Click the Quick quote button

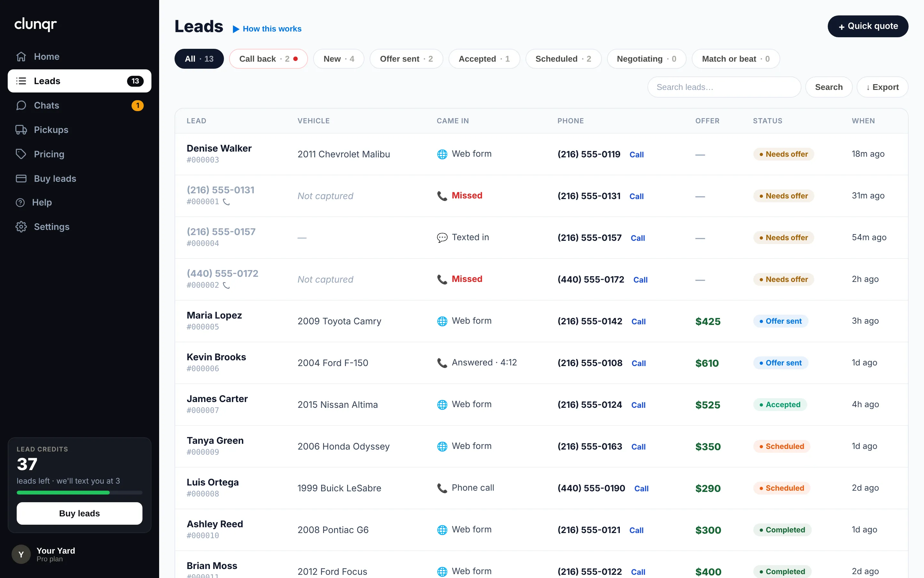coord(868,26)
